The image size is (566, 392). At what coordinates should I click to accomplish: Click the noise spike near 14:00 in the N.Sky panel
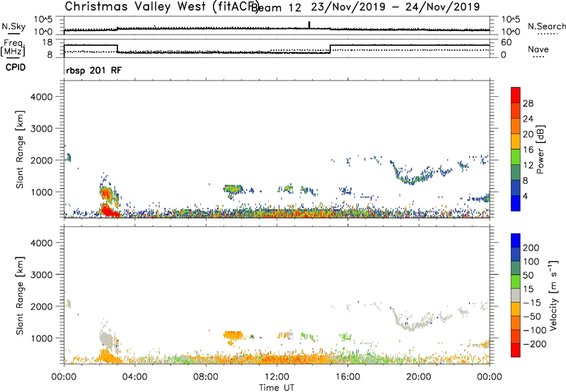click(309, 25)
